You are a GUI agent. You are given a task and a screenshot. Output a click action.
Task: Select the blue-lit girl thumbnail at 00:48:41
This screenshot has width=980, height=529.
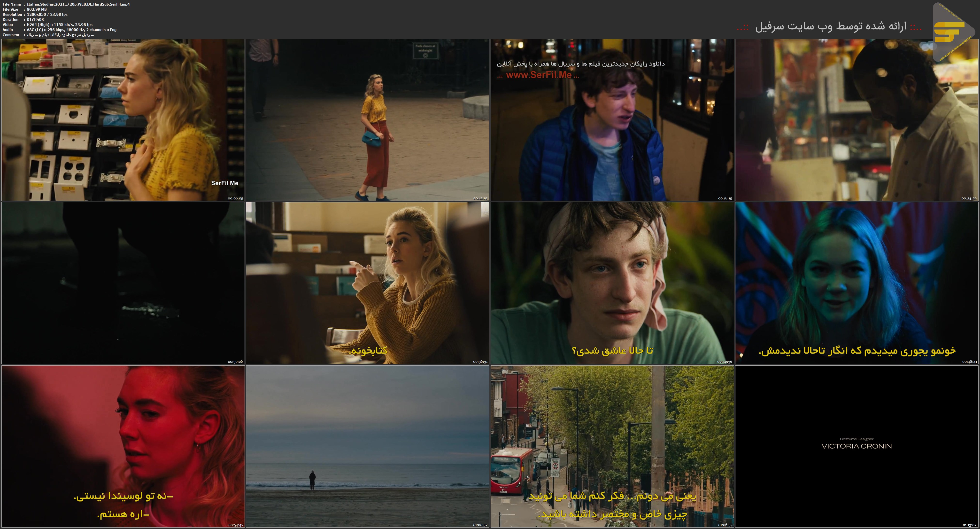pos(857,283)
